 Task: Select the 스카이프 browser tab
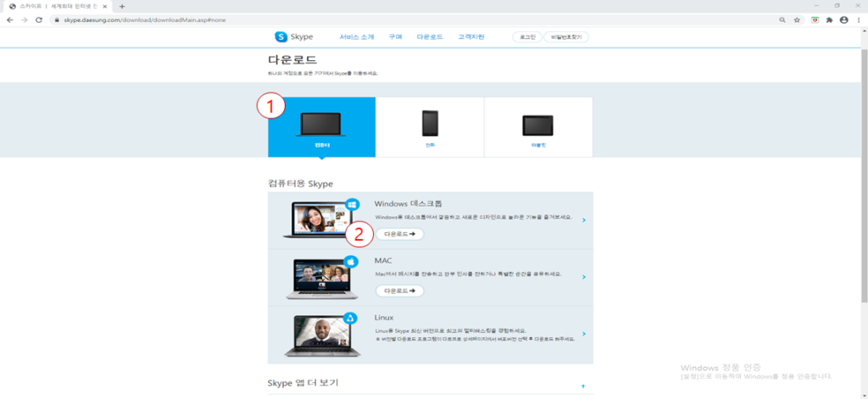[x=58, y=6]
